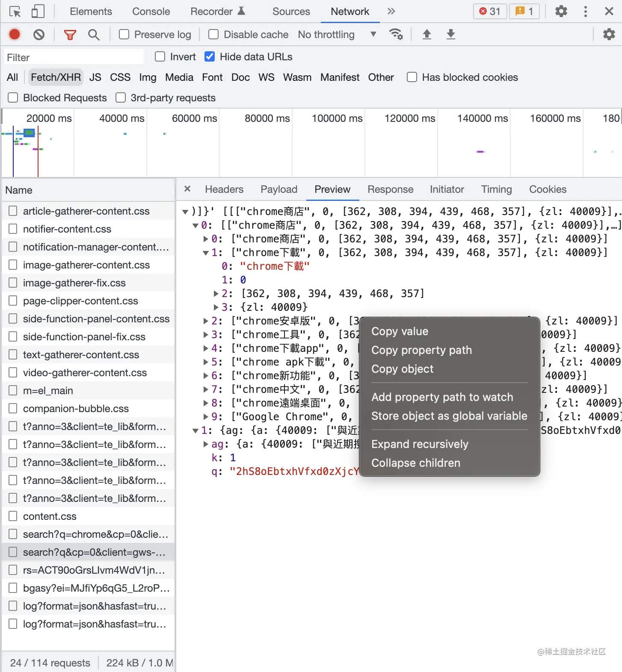The height and width of the screenshot is (672, 622).
Task: Stop recording with the red record button
Action: [15, 34]
